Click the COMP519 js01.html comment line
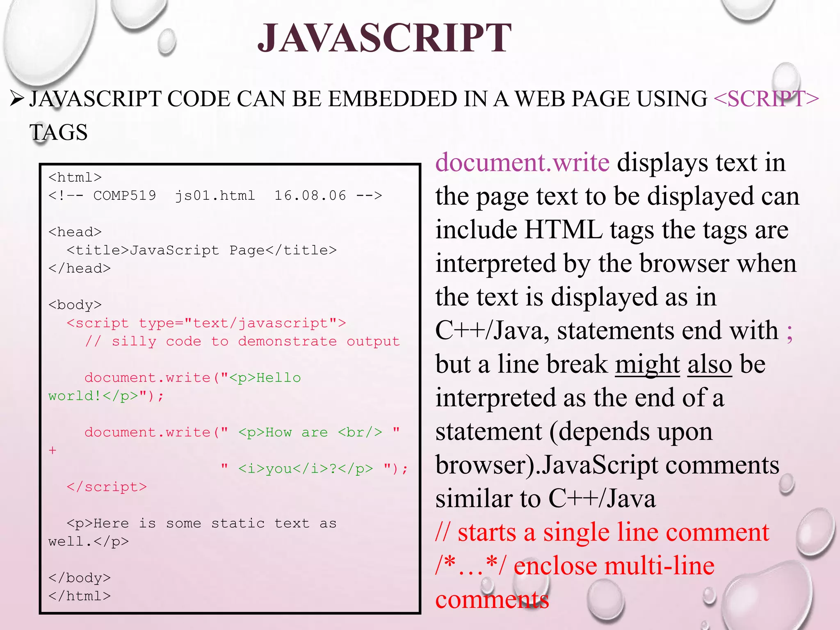The image size is (840, 630). [215, 195]
